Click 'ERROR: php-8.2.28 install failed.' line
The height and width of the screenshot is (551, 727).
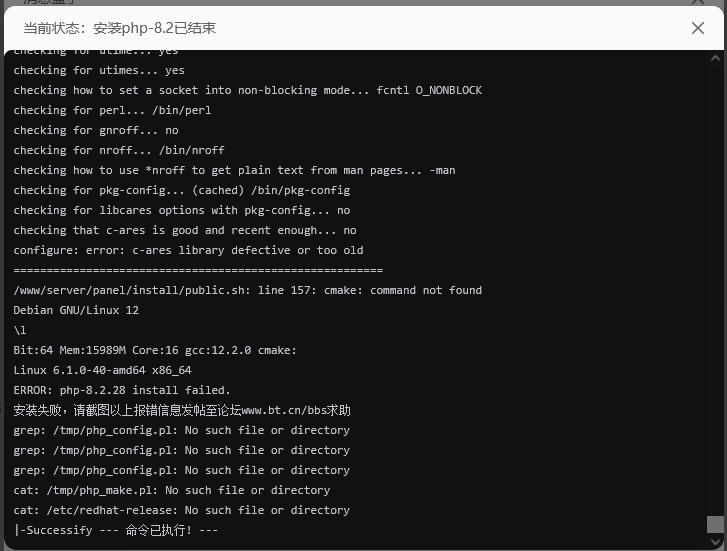click(122, 390)
